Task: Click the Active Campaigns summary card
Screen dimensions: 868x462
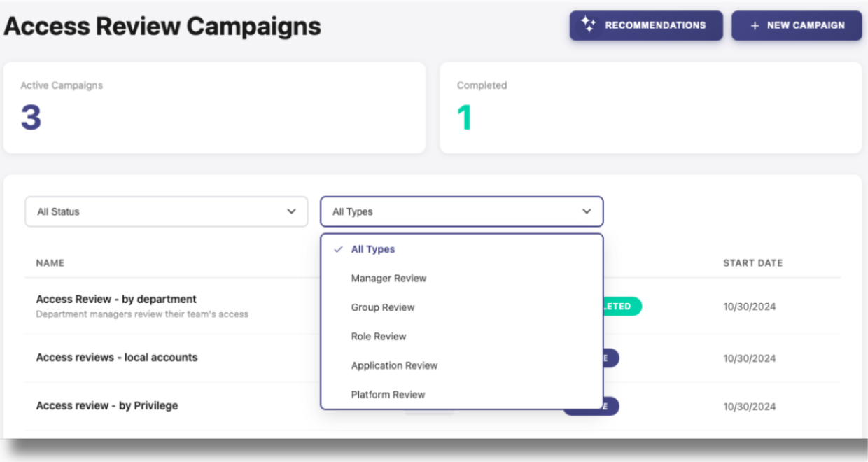Action: [214, 107]
